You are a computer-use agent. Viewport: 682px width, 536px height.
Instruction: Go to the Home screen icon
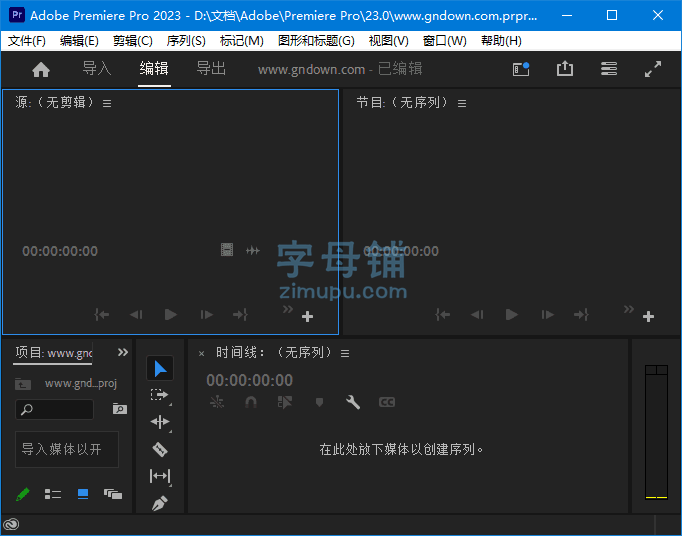(x=41, y=69)
